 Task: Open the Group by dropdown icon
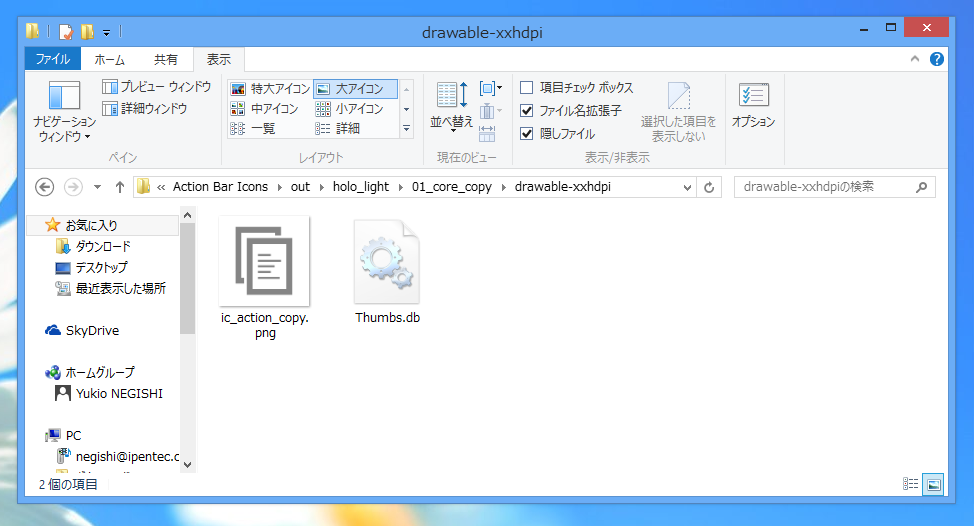coord(491,88)
